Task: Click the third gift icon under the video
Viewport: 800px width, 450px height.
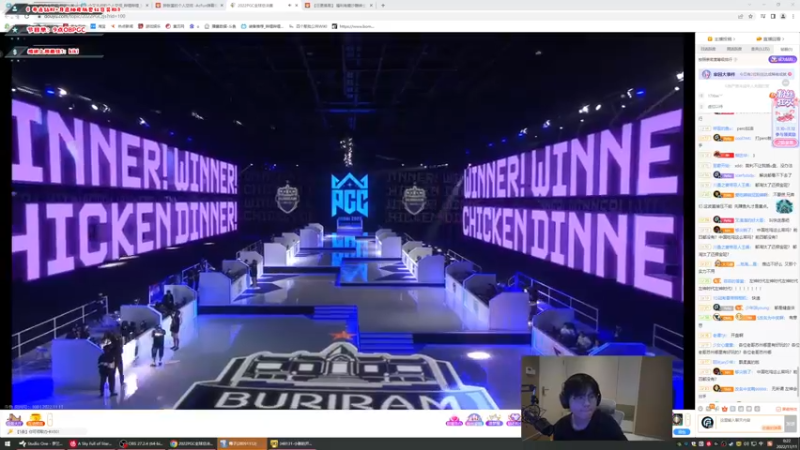Action: coord(494,420)
